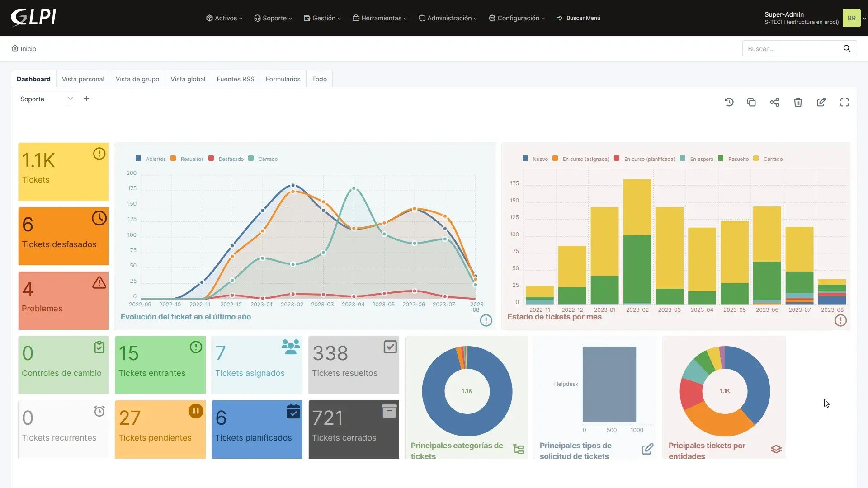Click pause icon on Tickets pendientes card
This screenshot has height=488, width=868.
point(196,411)
